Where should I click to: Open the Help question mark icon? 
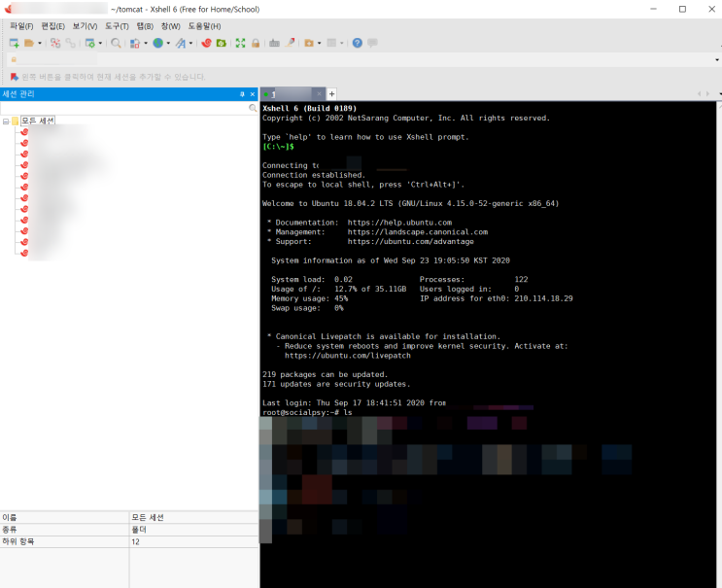point(358,43)
